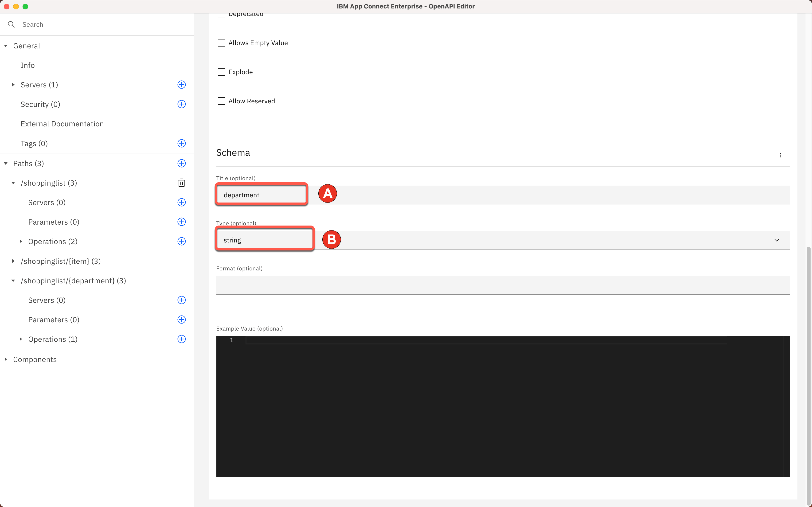The height and width of the screenshot is (507, 812).
Task: Enable Allow Reserved
Action: pos(221,101)
